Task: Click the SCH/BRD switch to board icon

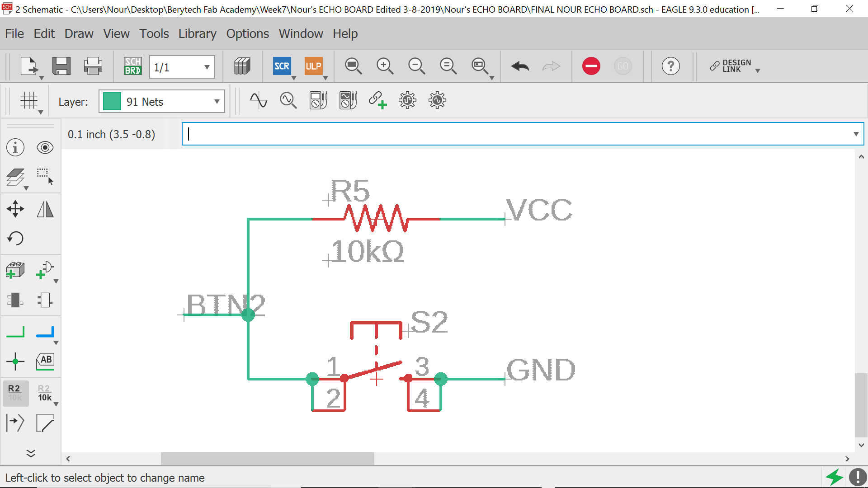Action: tap(132, 66)
